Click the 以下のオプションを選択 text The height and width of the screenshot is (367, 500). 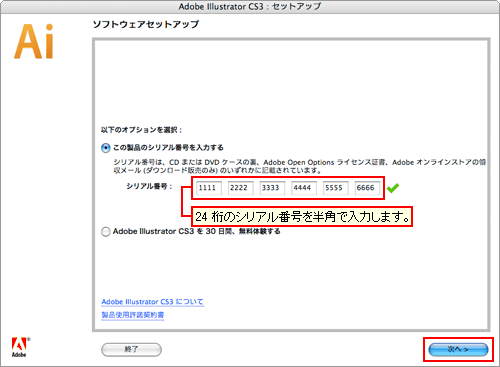pos(141,130)
